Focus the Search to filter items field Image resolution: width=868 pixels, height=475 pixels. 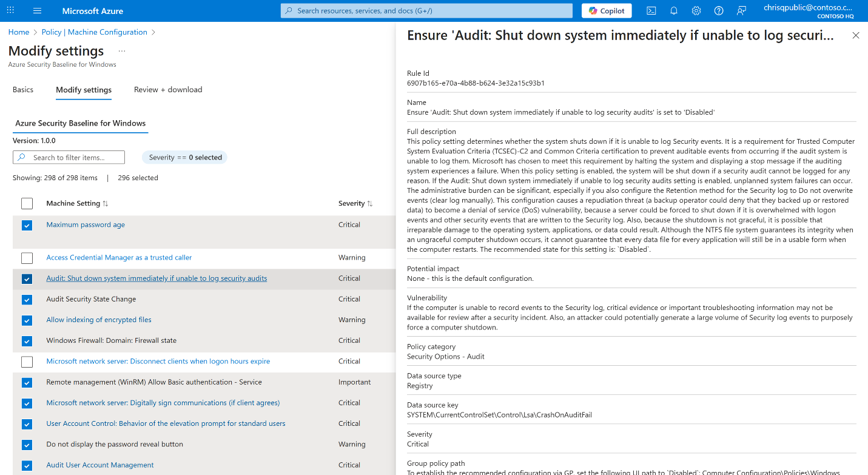tap(69, 158)
